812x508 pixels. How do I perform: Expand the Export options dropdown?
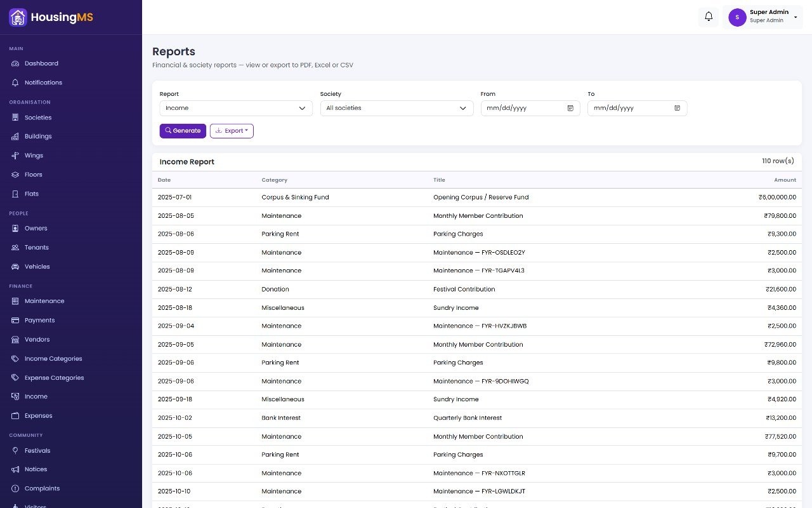coord(232,131)
